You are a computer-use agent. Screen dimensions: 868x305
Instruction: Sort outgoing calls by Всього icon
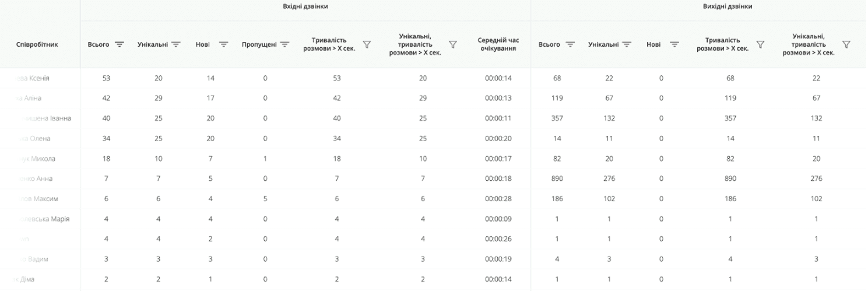coord(571,44)
